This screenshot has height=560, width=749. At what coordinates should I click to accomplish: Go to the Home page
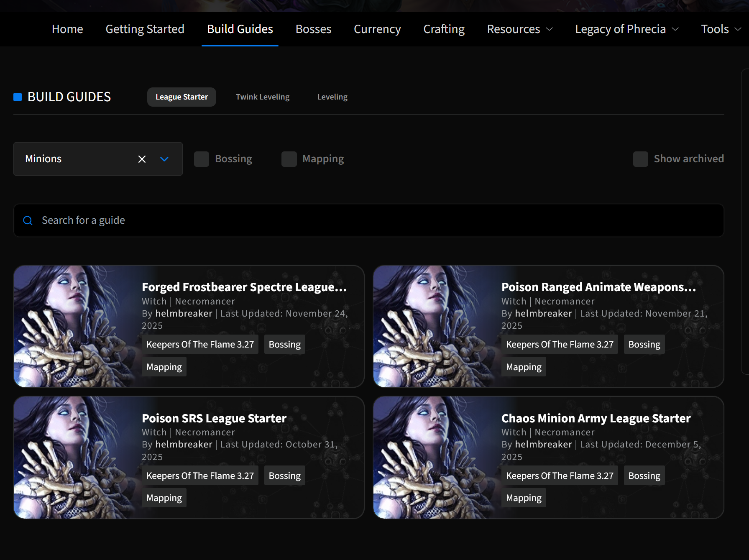pyautogui.click(x=67, y=29)
